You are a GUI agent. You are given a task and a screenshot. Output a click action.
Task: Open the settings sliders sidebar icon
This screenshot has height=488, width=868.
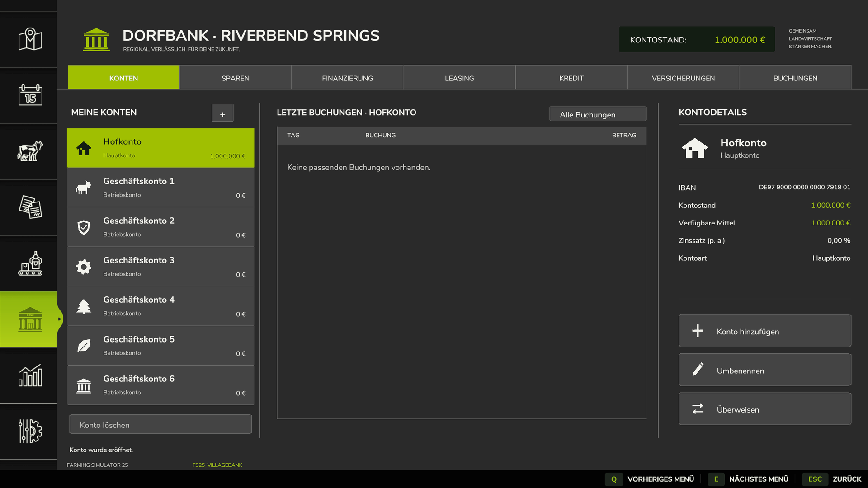(x=30, y=432)
